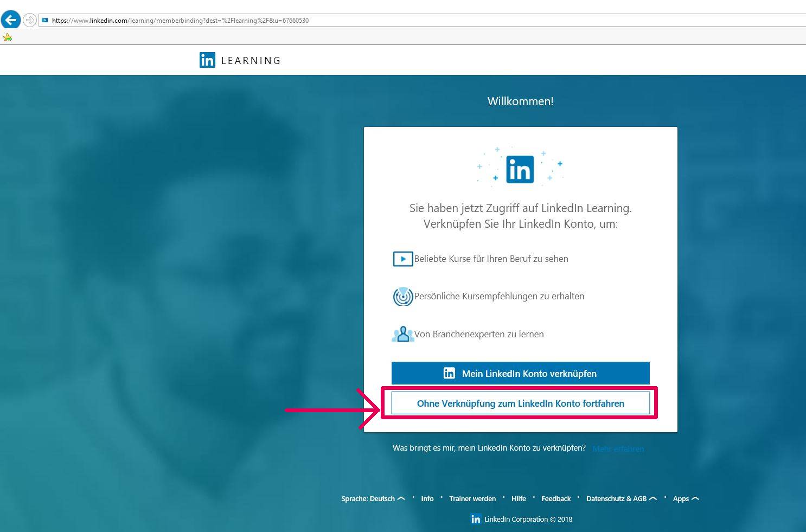Click the browser back arrow
The width and height of the screenshot is (806, 532).
[11, 20]
